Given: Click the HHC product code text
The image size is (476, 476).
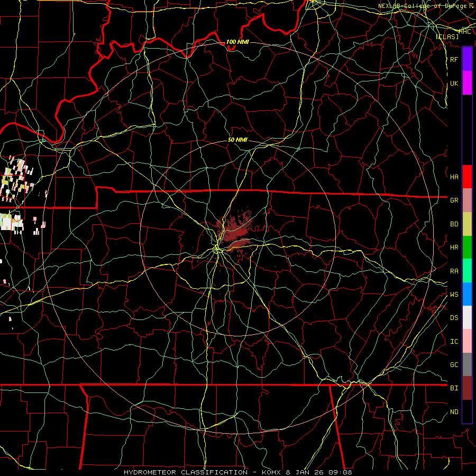Looking at the screenshot, I should pos(464,31).
